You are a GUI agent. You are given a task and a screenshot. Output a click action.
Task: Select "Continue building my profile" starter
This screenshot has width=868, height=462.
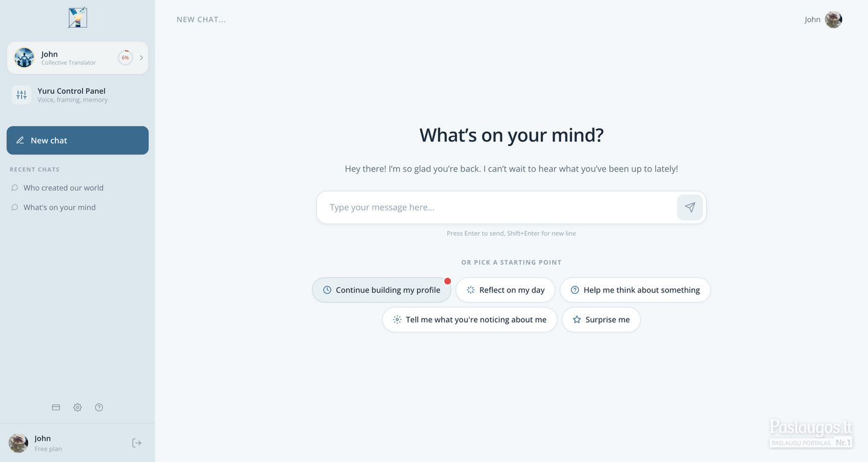coord(382,290)
